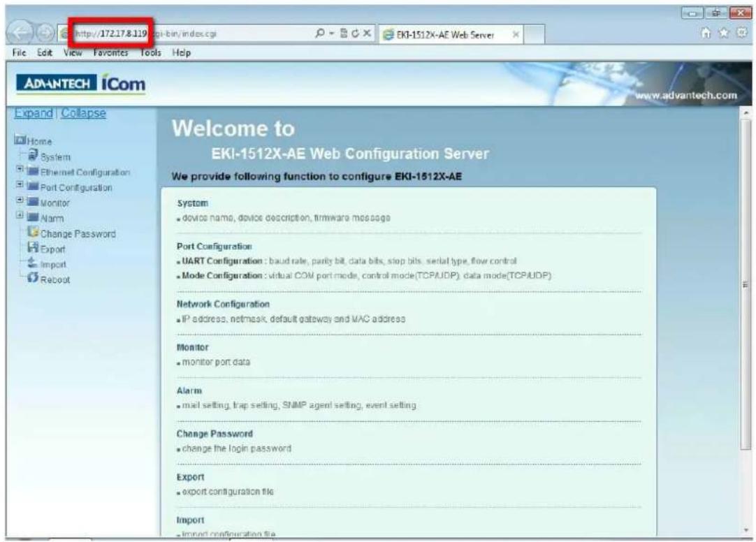756x542 pixels.
Task: Click the Change Password icon
Action: tap(33, 232)
